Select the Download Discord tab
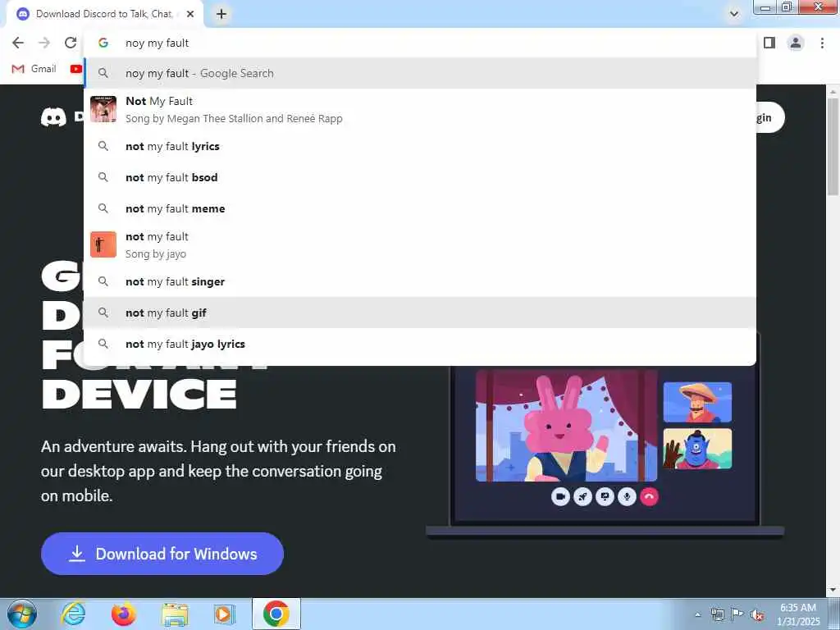Image resolution: width=840 pixels, height=630 pixels. pos(104,14)
